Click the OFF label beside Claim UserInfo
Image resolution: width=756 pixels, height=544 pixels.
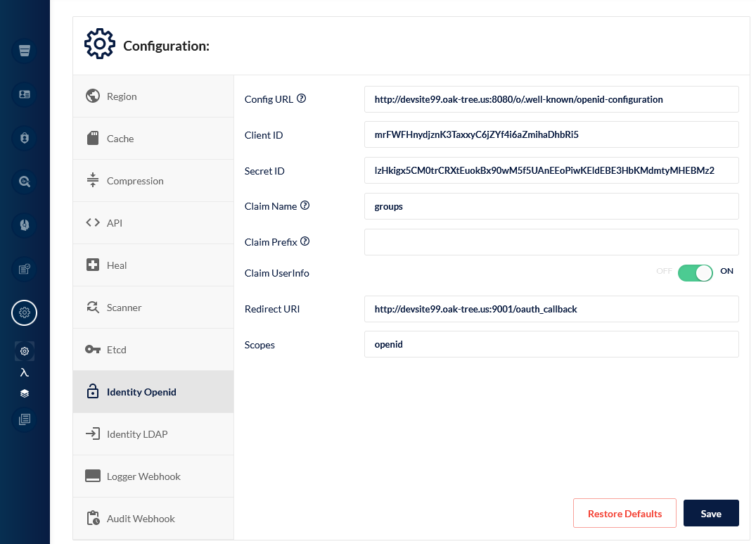663,270
